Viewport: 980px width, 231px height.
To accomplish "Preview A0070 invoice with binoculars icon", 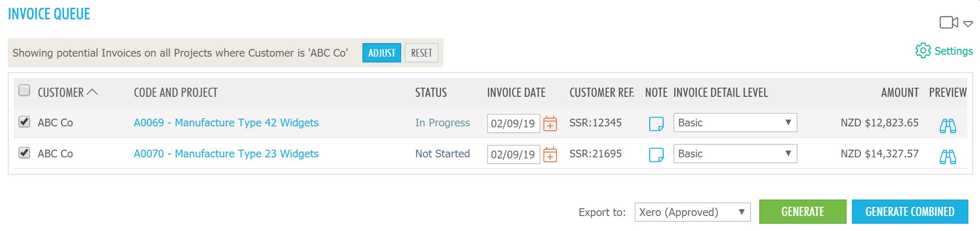I will point(947,156).
